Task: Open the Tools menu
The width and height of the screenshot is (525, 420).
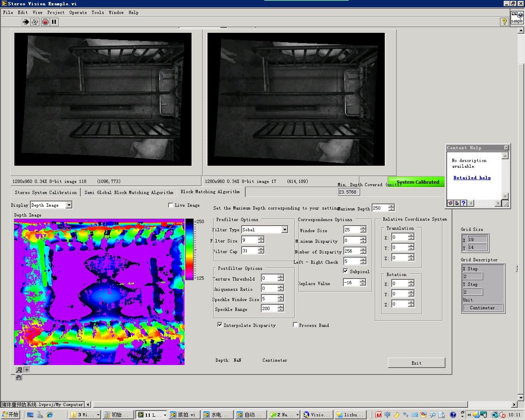Action: tap(98, 12)
